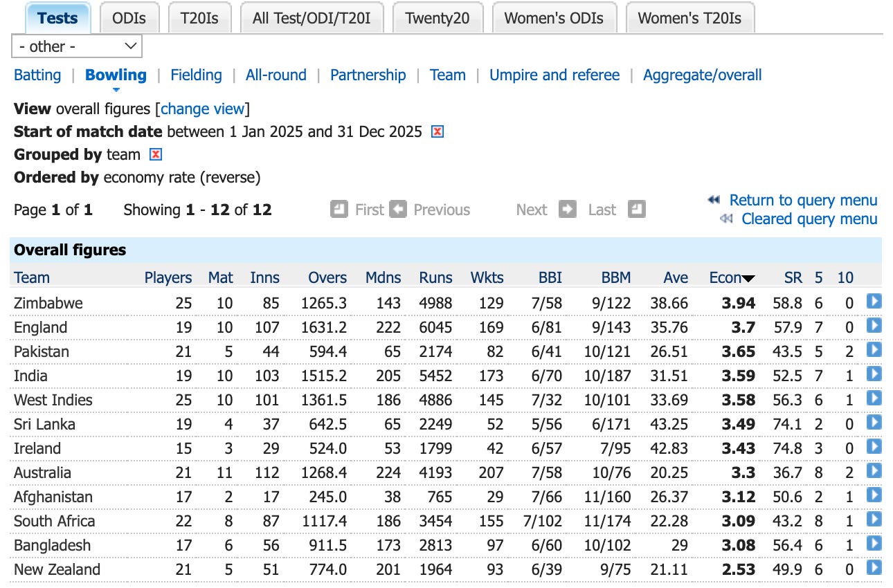Screen dimensions: 893x588
Task: Open Bangladesh row detail arrow icon
Action: tap(874, 544)
